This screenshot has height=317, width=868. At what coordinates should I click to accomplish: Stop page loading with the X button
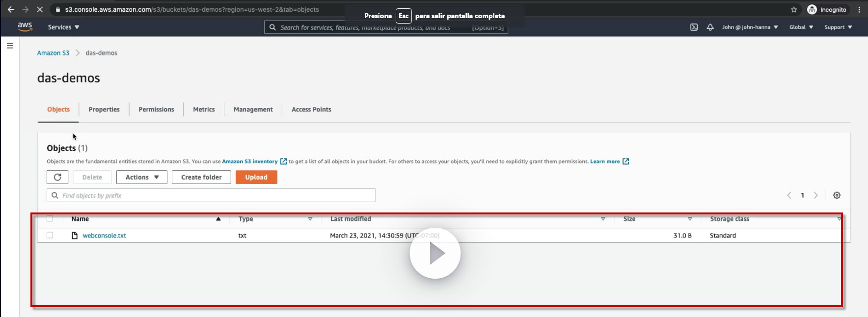pyautogui.click(x=40, y=9)
